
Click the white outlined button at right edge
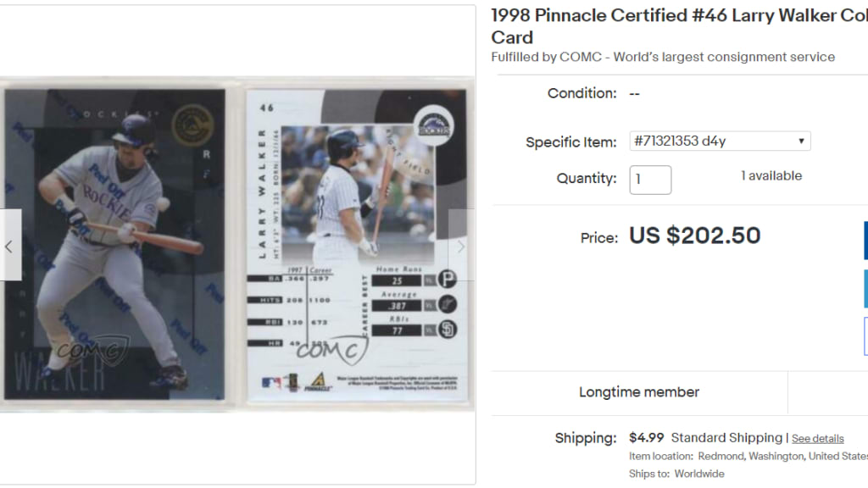(x=865, y=335)
